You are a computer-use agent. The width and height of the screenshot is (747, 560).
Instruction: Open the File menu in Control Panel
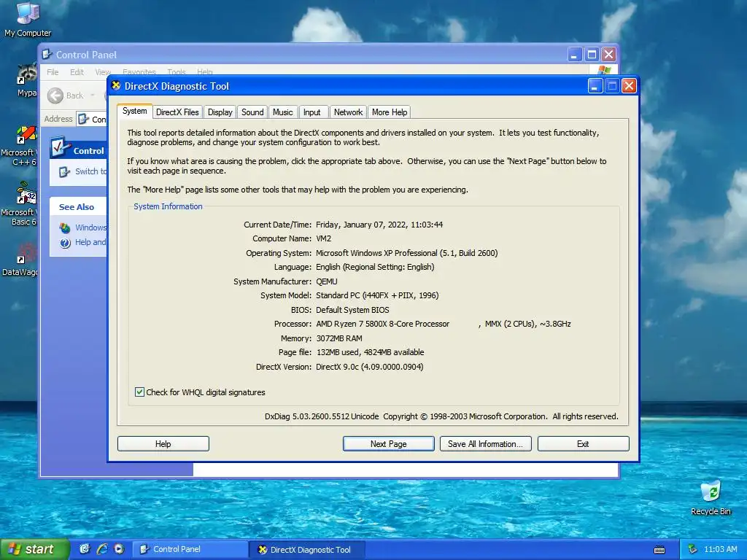(x=53, y=72)
